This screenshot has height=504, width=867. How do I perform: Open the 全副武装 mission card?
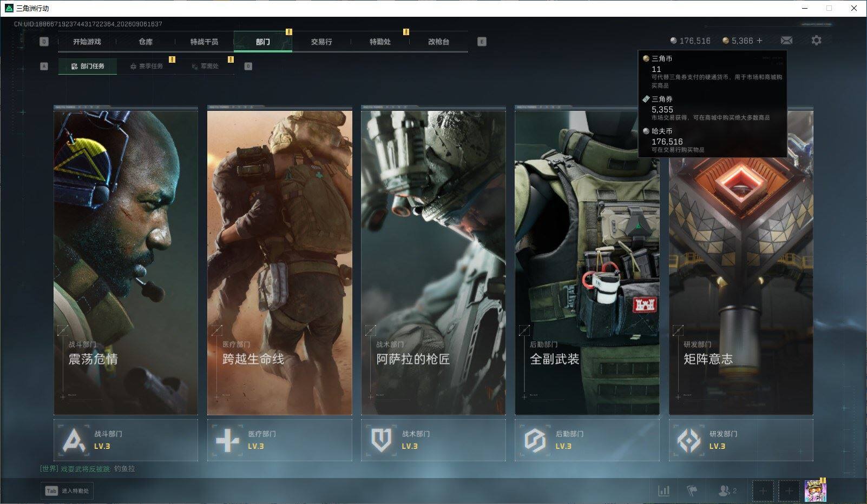(587, 261)
